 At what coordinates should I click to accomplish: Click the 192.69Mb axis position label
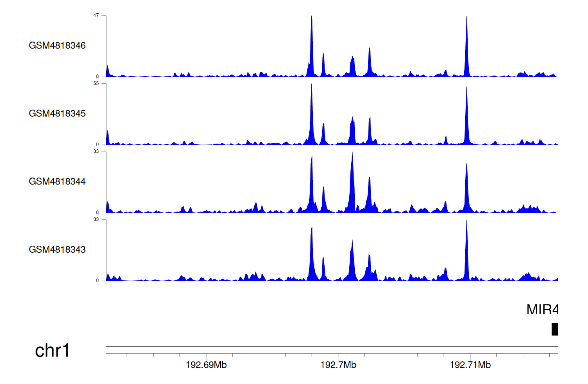tap(206, 365)
